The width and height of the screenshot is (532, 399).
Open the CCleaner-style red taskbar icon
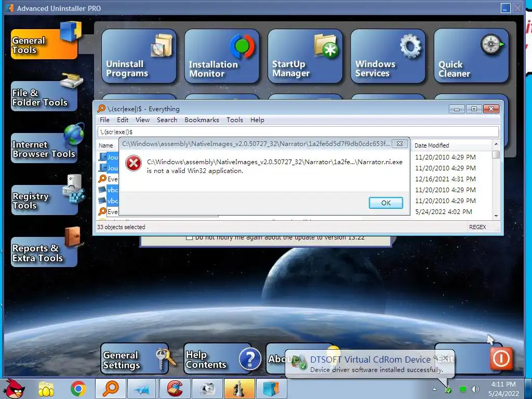(x=175, y=389)
